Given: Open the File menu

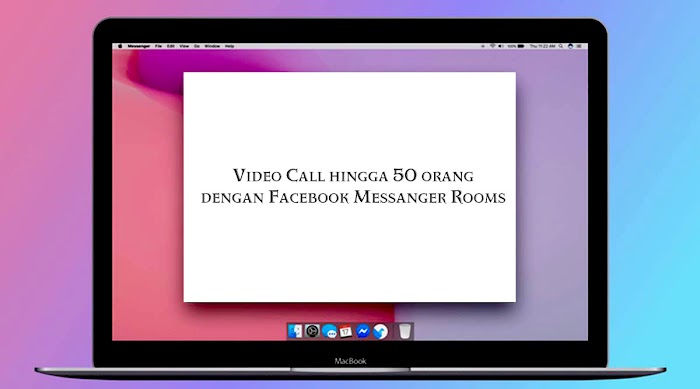Looking at the screenshot, I should (x=158, y=46).
